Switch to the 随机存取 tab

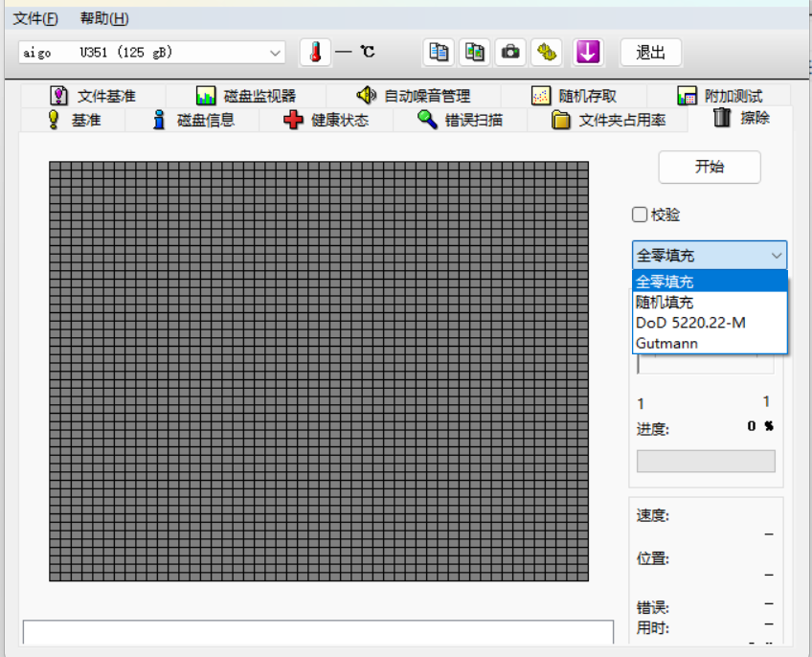pyautogui.click(x=574, y=96)
